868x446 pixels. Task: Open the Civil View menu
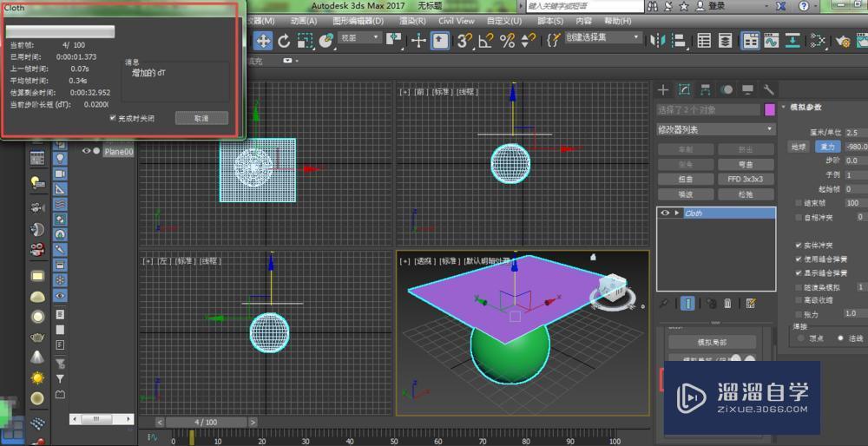tap(456, 21)
